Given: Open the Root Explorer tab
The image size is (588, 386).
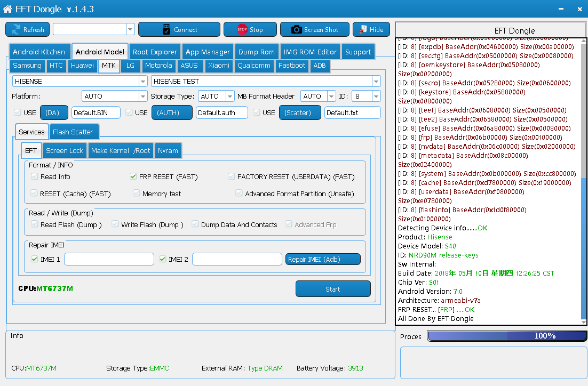Looking at the screenshot, I should pyautogui.click(x=155, y=52).
